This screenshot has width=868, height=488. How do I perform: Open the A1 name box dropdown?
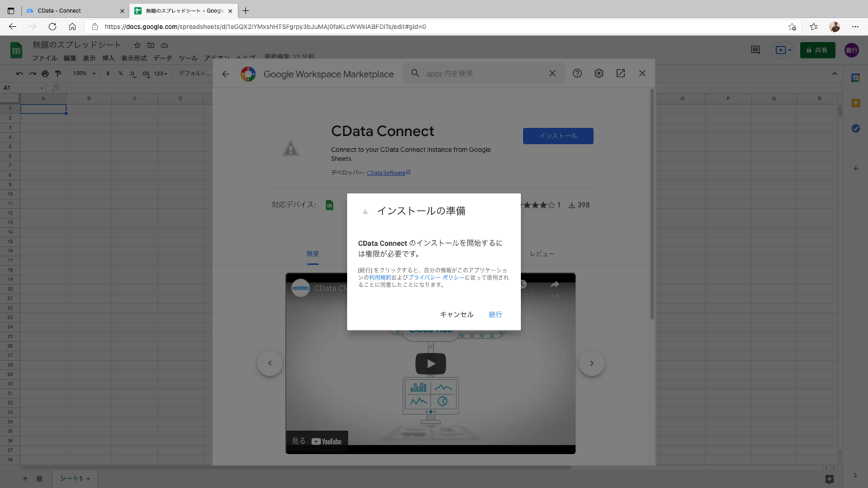point(41,87)
